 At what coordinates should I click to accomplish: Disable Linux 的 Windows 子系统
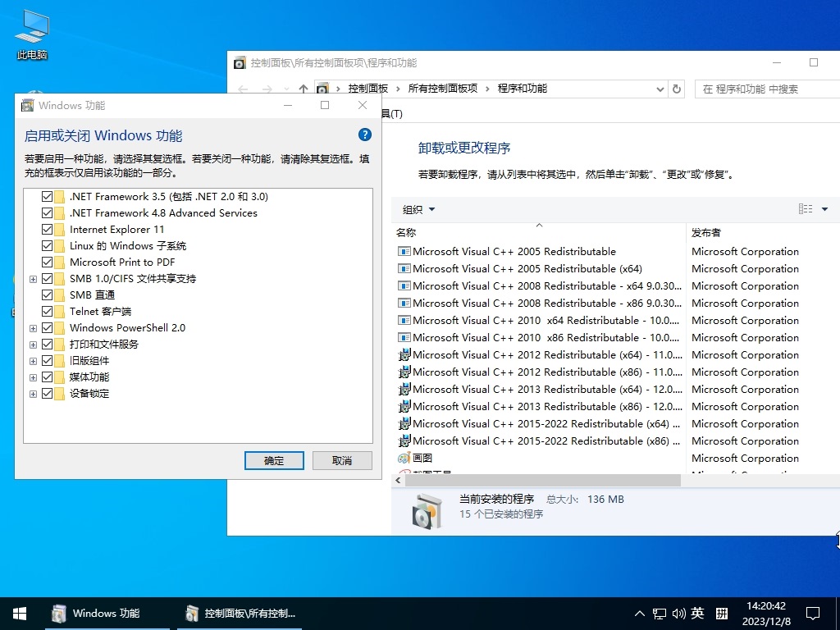pyautogui.click(x=47, y=245)
